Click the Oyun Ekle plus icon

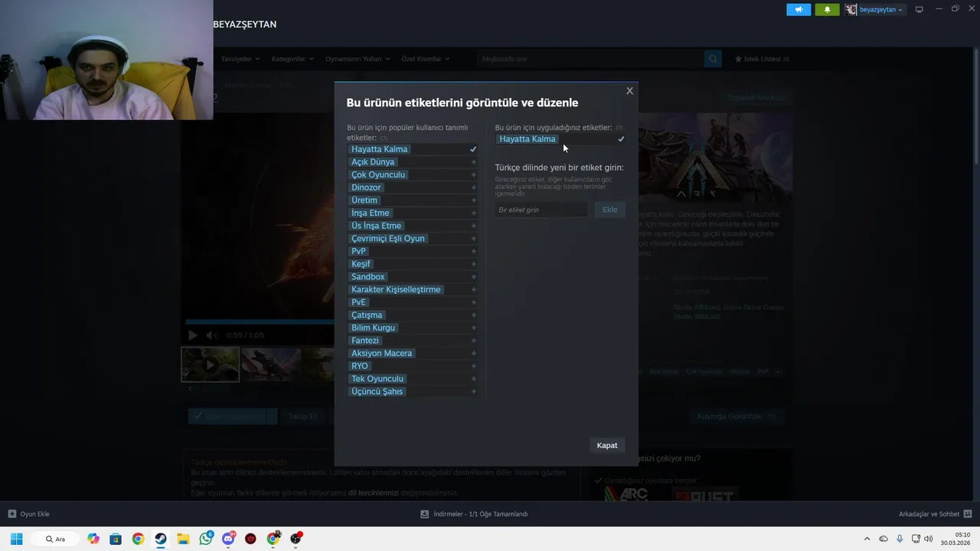pos(11,514)
